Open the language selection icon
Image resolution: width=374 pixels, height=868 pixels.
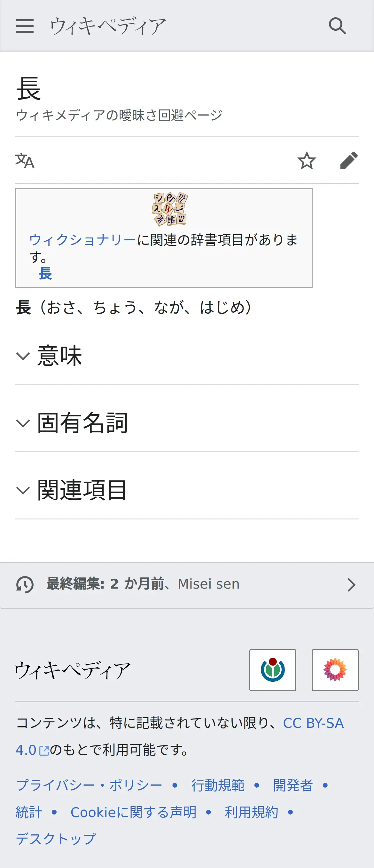point(25,161)
